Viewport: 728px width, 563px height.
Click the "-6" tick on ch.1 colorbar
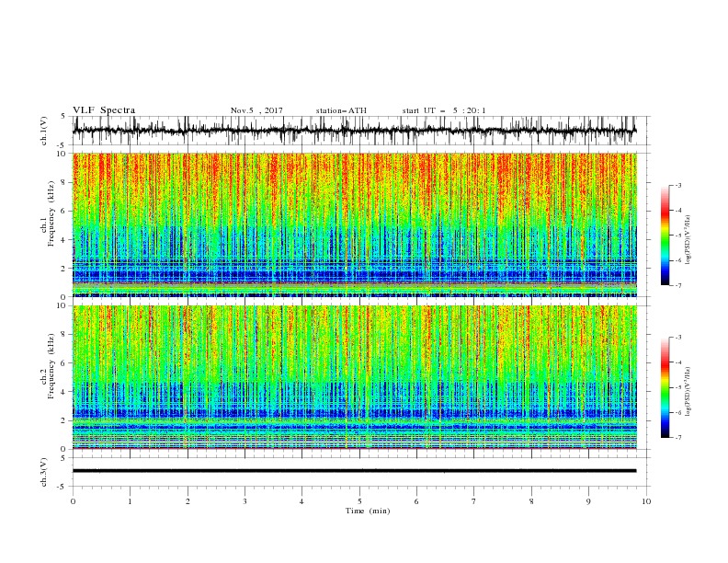pos(677,260)
